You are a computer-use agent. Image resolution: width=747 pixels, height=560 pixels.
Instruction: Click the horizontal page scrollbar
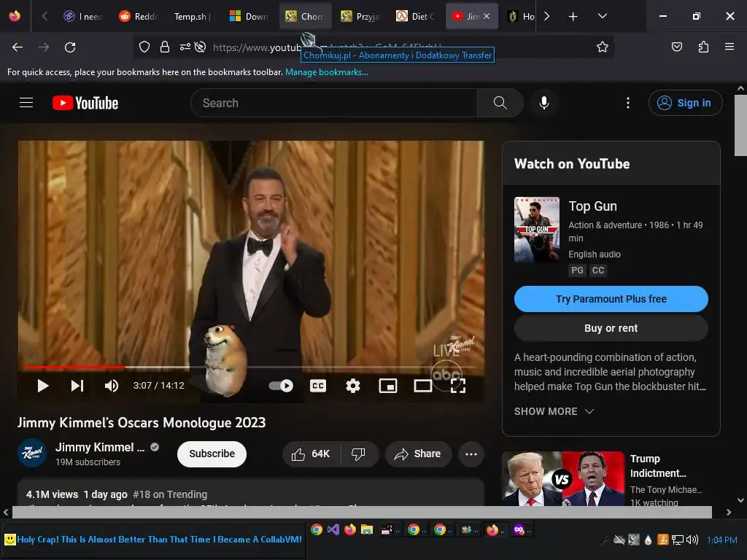point(362,513)
